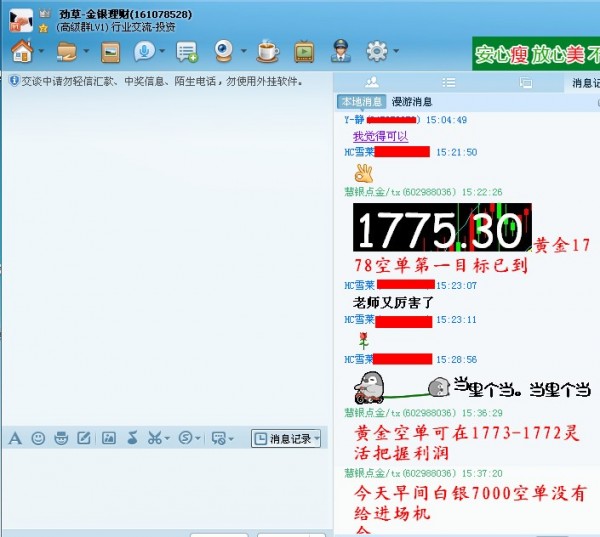
Task: Click the group avatar in the title
Action: tap(20, 20)
